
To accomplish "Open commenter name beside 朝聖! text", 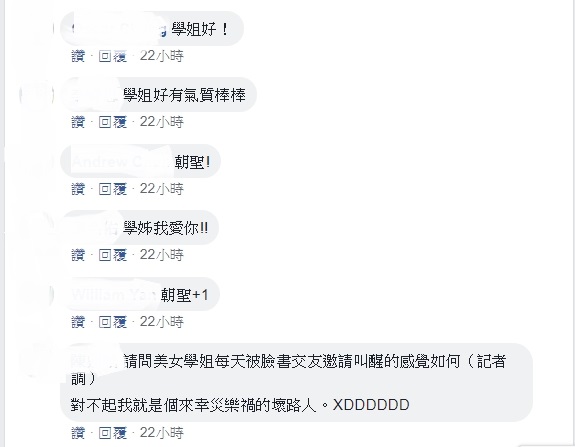I will click(121, 162).
